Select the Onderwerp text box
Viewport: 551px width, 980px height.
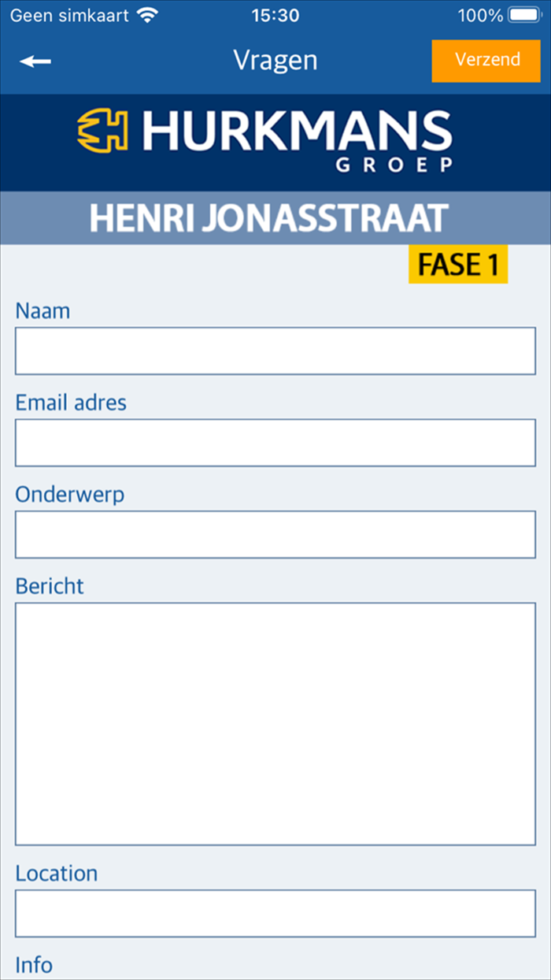(275, 534)
